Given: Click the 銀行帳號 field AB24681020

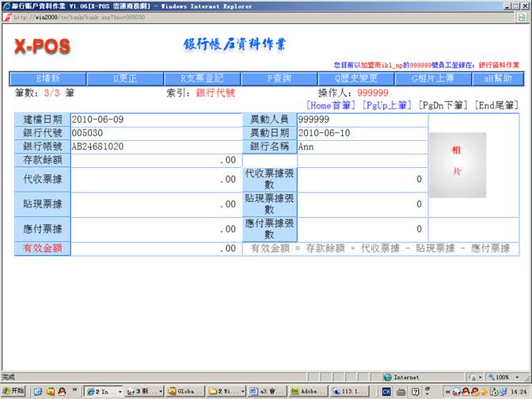Looking at the screenshot, I should coord(154,146).
